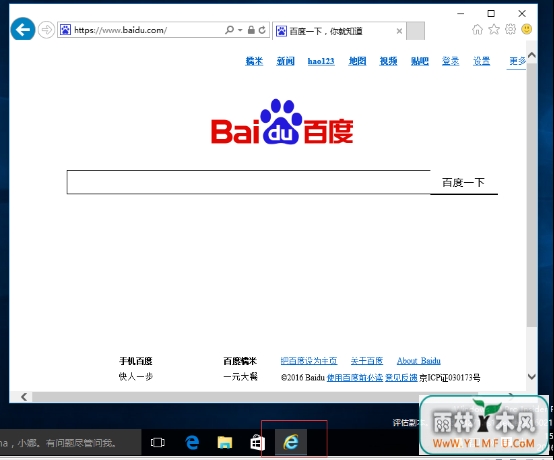Open the 登录 login link

(450, 61)
